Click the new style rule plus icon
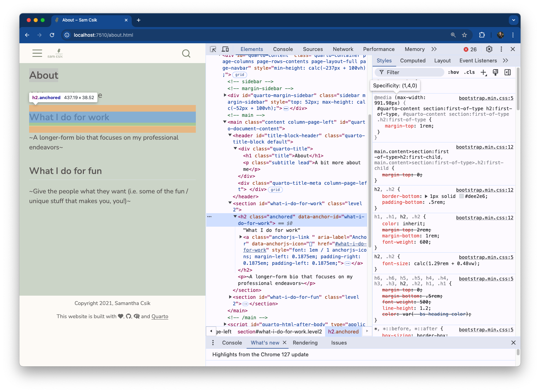The height and width of the screenshot is (392, 540). tap(483, 72)
